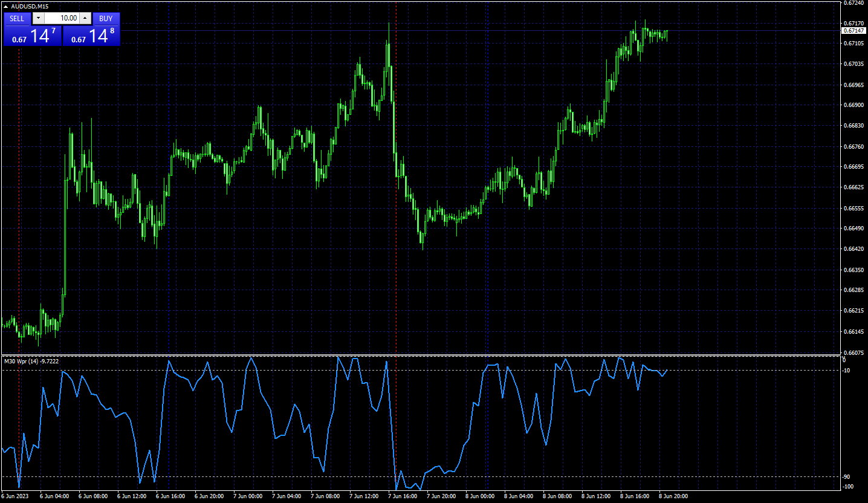Click the -10 indicator level label

[x=846, y=371]
